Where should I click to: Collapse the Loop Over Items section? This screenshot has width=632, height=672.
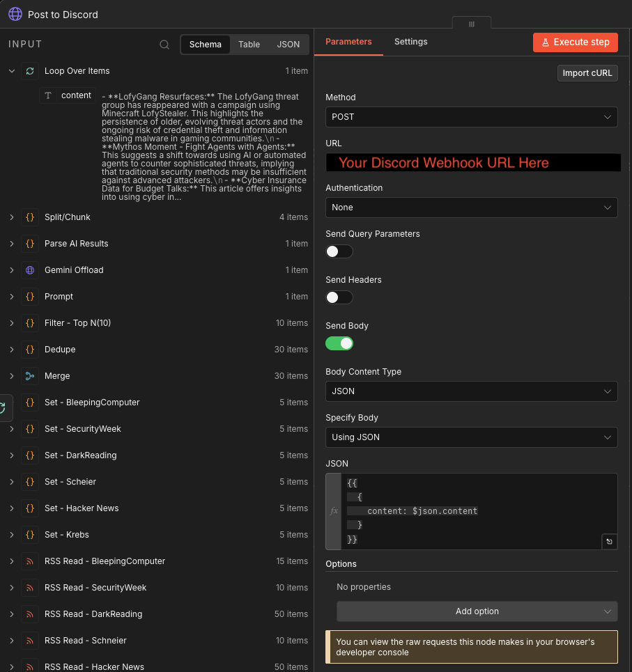tap(11, 70)
